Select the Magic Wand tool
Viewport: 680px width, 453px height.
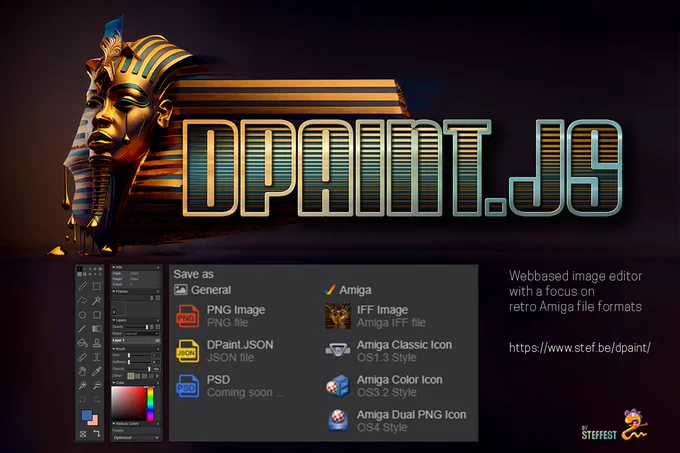(x=97, y=300)
